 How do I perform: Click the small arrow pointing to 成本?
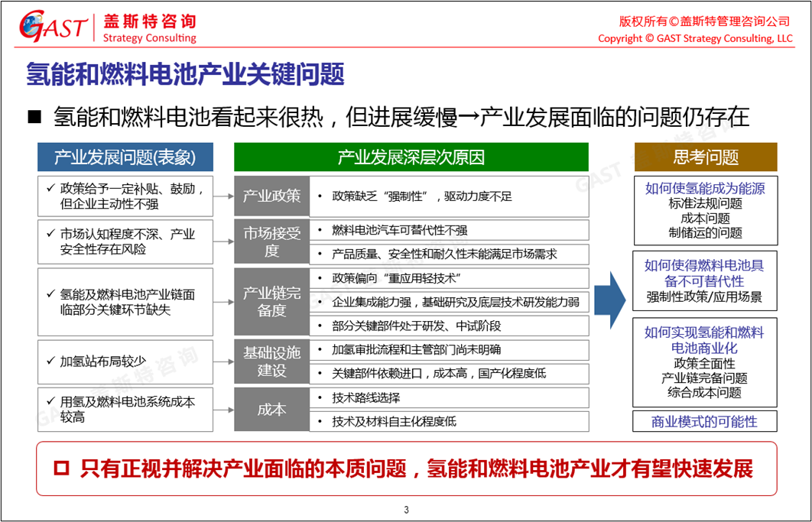click(222, 410)
